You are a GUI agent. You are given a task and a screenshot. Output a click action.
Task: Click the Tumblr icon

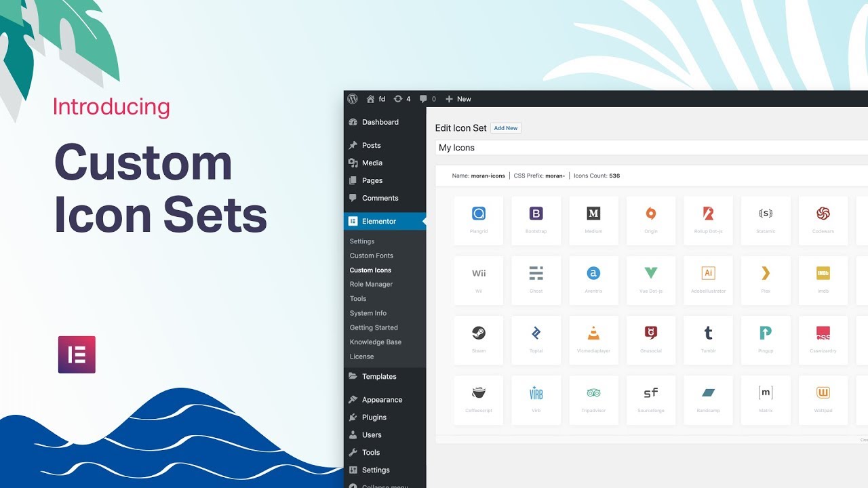click(708, 340)
